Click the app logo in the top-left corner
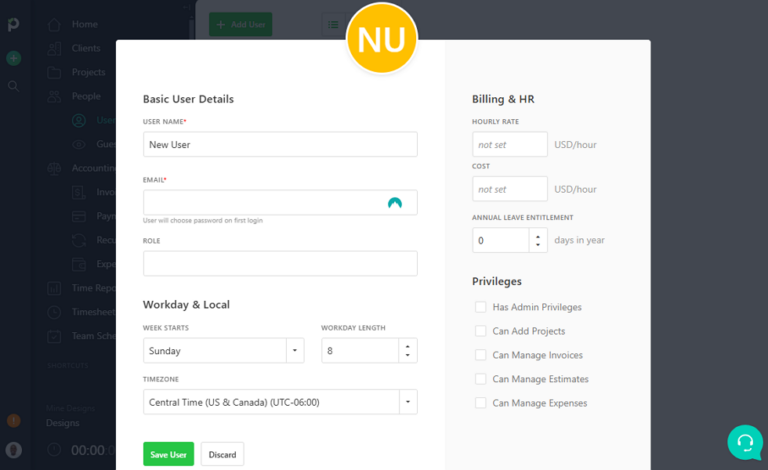 [14, 24]
